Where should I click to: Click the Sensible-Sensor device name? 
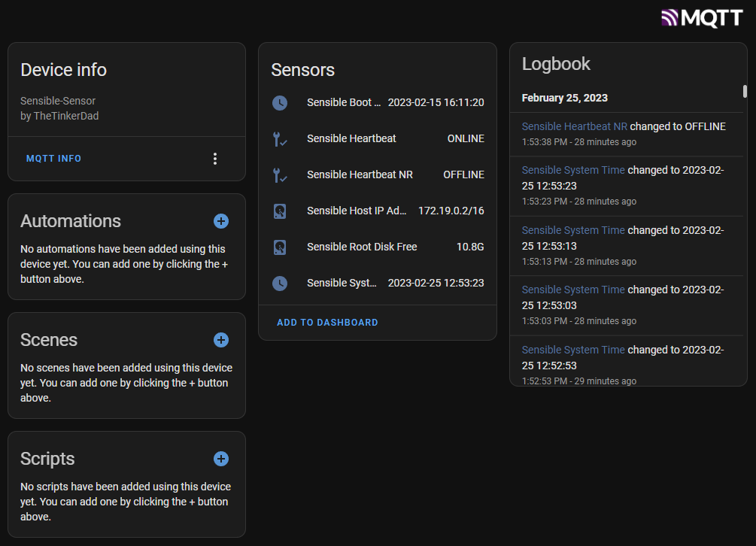click(x=58, y=102)
